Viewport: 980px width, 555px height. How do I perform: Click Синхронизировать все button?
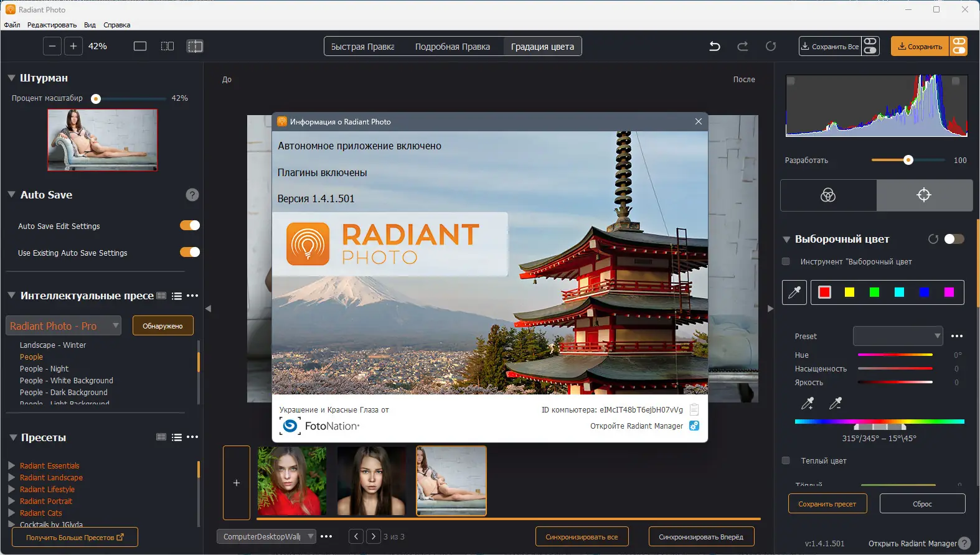tap(582, 536)
